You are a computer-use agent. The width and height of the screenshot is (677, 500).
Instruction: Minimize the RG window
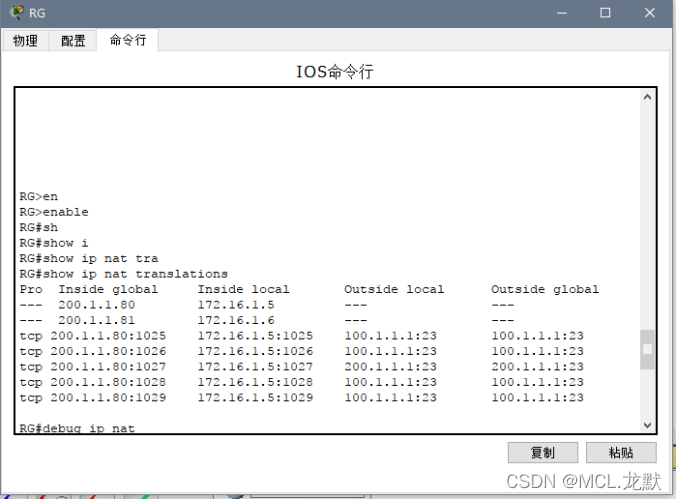(x=562, y=13)
